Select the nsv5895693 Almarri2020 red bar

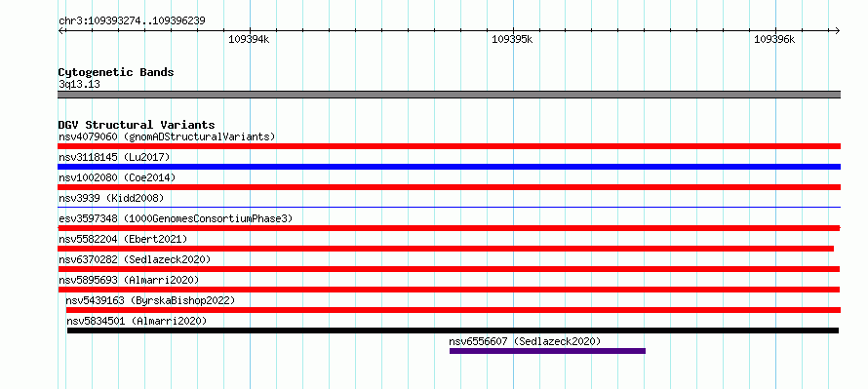[449, 290]
